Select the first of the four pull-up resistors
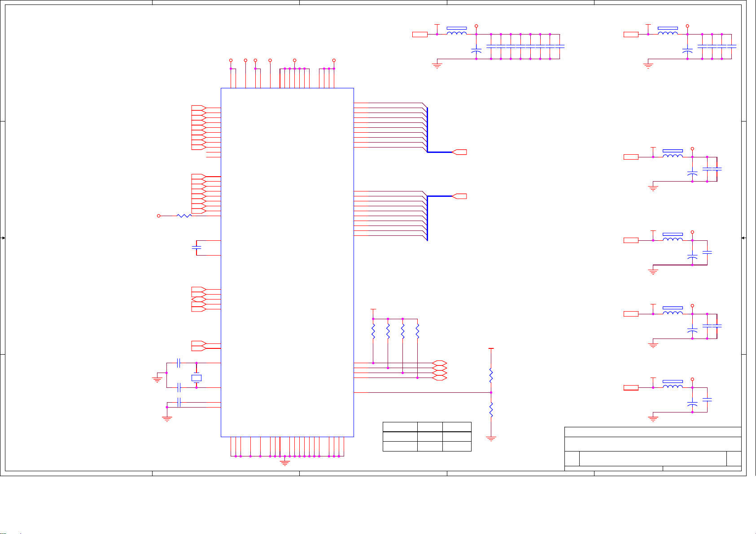 click(x=373, y=331)
